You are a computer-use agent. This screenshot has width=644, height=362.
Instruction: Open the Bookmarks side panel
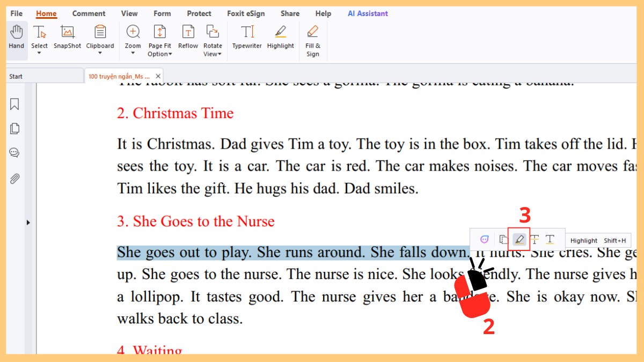tap(14, 104)
